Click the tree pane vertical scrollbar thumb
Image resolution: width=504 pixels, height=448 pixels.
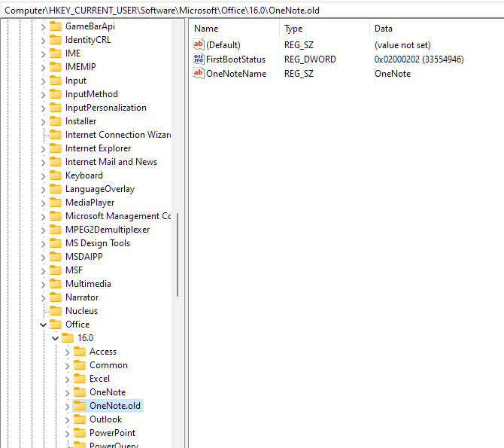tap(178, 254)
